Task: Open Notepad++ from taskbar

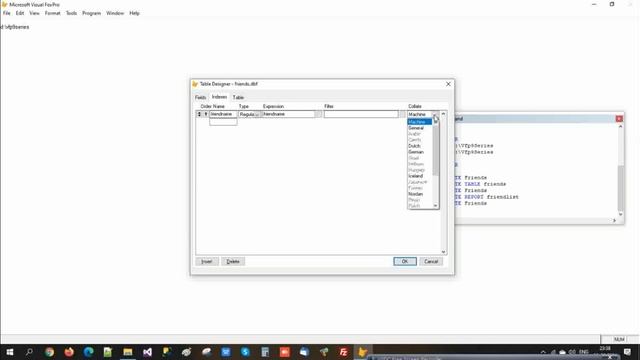Action: (108, 352)
